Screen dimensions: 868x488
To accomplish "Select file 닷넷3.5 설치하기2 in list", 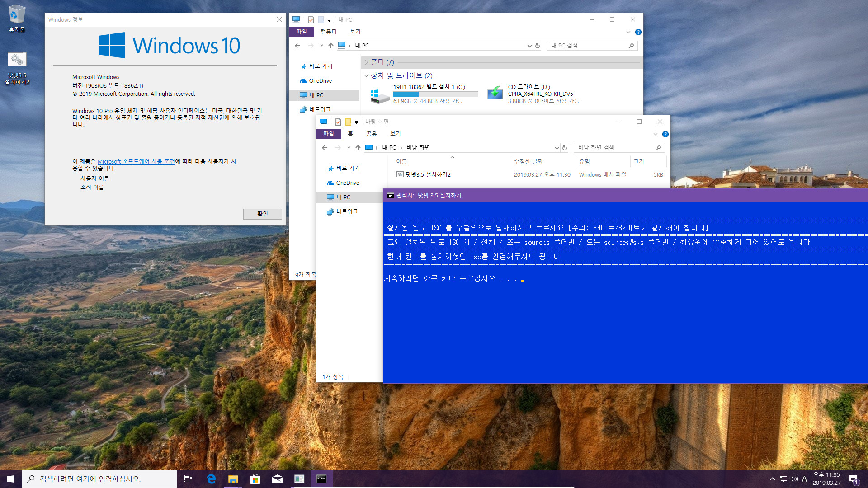I will pos(428,174).
